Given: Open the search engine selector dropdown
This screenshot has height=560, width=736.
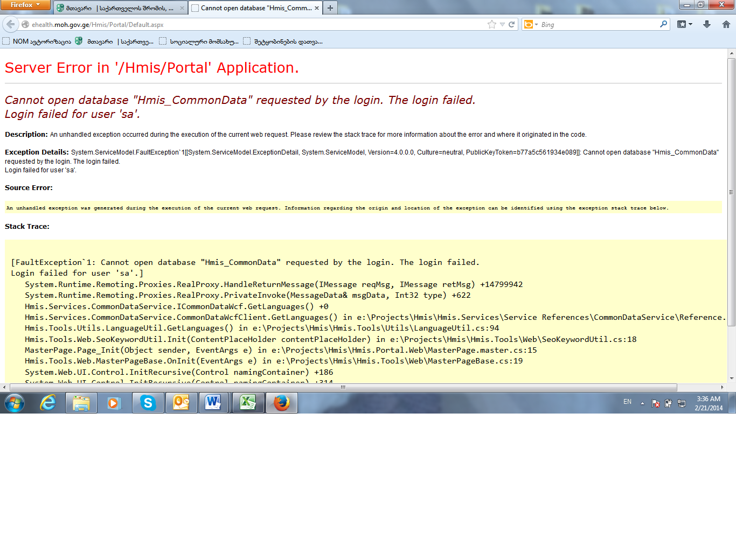Looking at the screenshot, I should point(531,24).
